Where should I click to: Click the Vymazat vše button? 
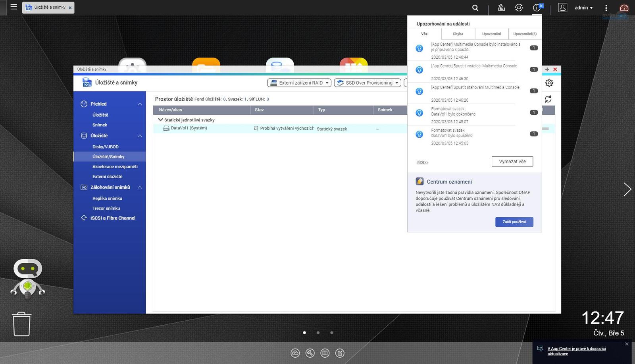click(x=512, y=162)
